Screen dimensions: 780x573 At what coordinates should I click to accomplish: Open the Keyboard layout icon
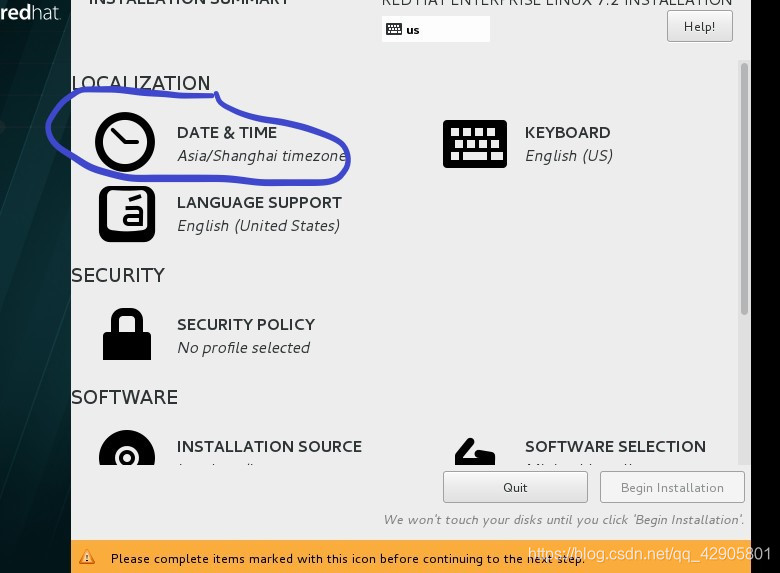[475, 144]
